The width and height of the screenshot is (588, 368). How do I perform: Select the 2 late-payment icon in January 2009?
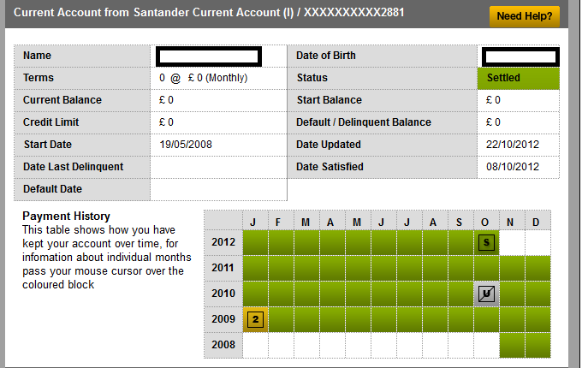pyautogui.click(x=255, y=319)
